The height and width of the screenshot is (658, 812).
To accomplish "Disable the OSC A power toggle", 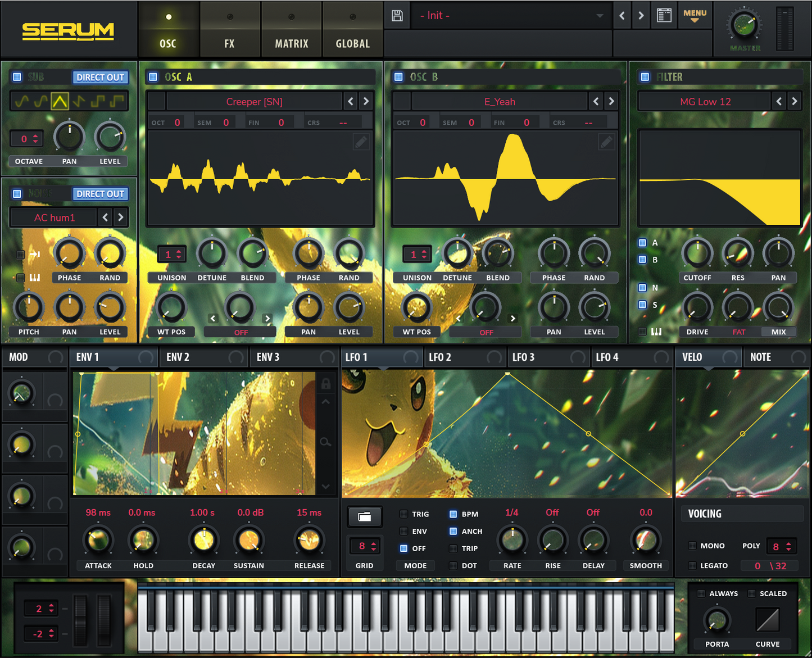I will 153,77.
